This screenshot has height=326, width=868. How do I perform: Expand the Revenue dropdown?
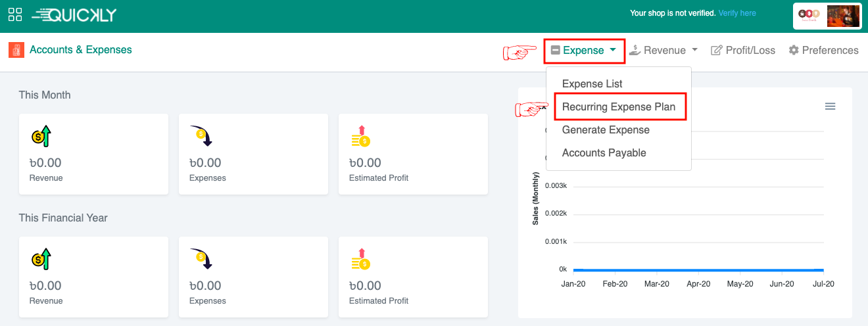(663, 51)
